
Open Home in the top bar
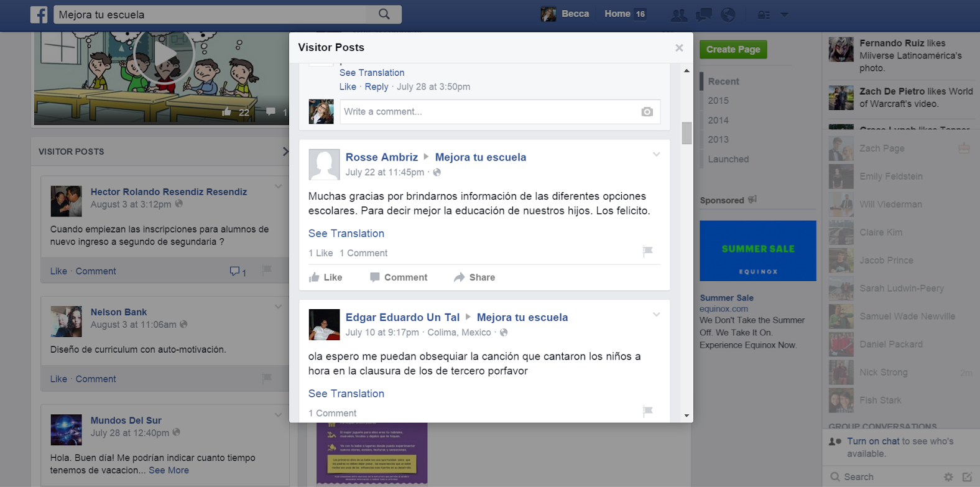click(x=617, y=14)
